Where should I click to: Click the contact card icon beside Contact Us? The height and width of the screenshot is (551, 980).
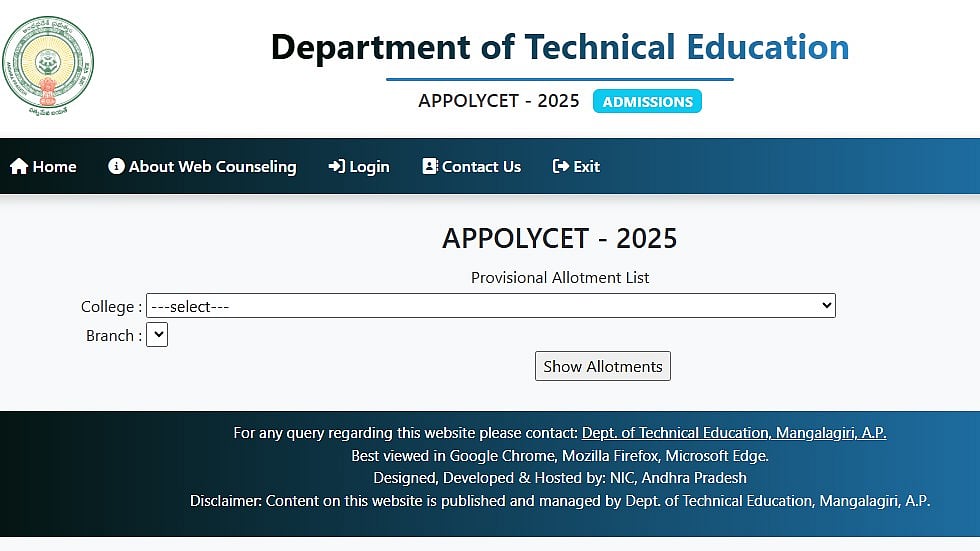(x=430, y=167)
